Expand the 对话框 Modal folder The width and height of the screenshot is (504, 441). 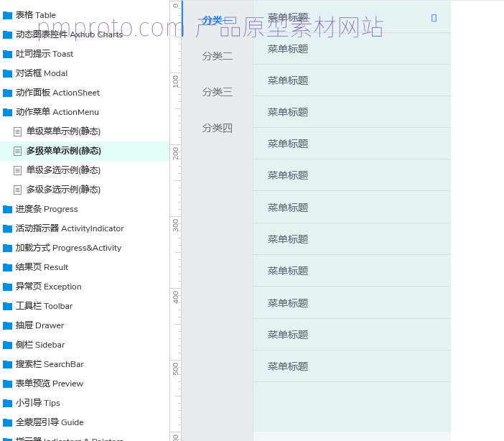[x=8, y=73]
